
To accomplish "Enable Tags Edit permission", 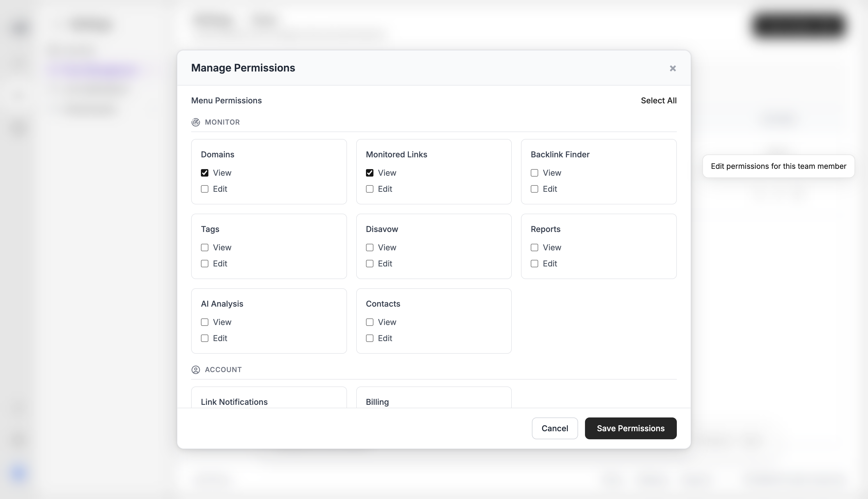I will (204, 264).
